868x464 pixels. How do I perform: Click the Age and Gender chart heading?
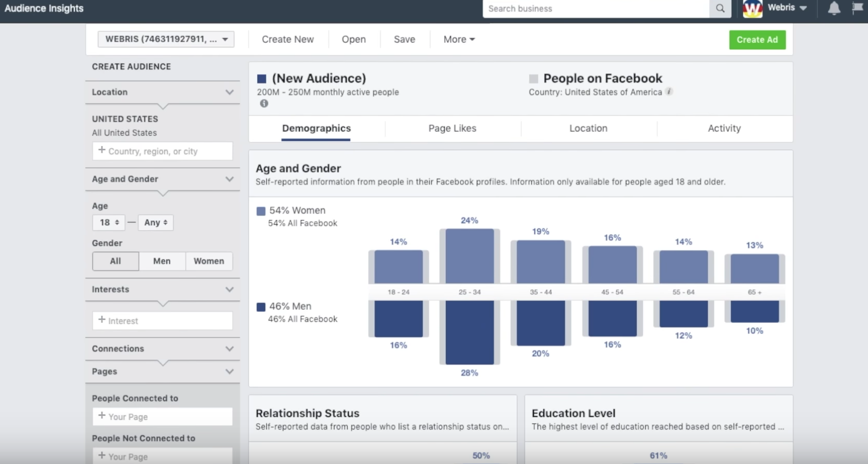[x=298, y=168]
